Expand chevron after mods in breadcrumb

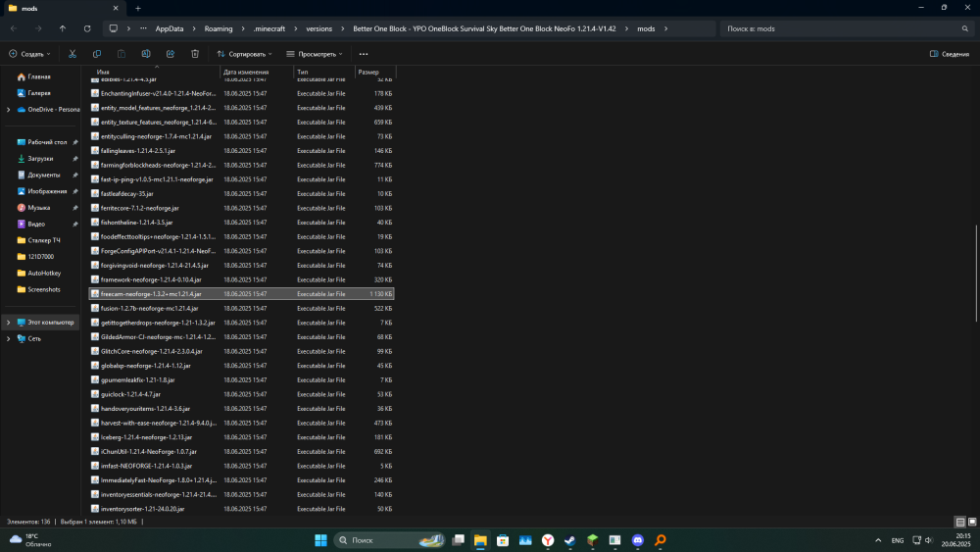665,28
